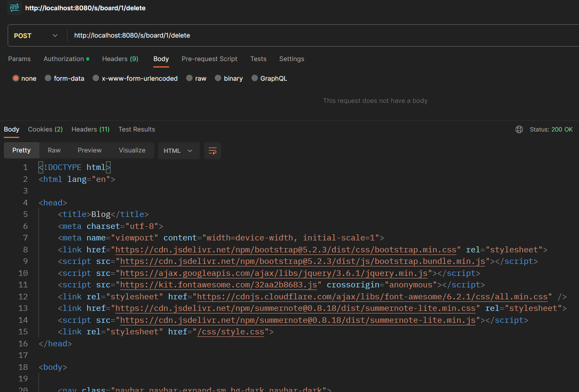
Task: Open the Cookies (2) response tab
Action: coord(45,129)
